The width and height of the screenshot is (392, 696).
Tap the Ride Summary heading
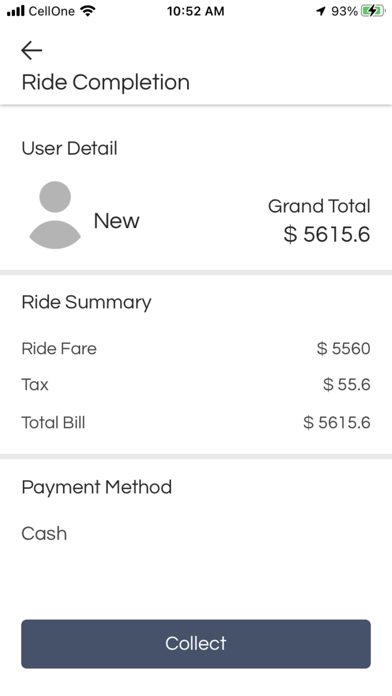(87, 303)
